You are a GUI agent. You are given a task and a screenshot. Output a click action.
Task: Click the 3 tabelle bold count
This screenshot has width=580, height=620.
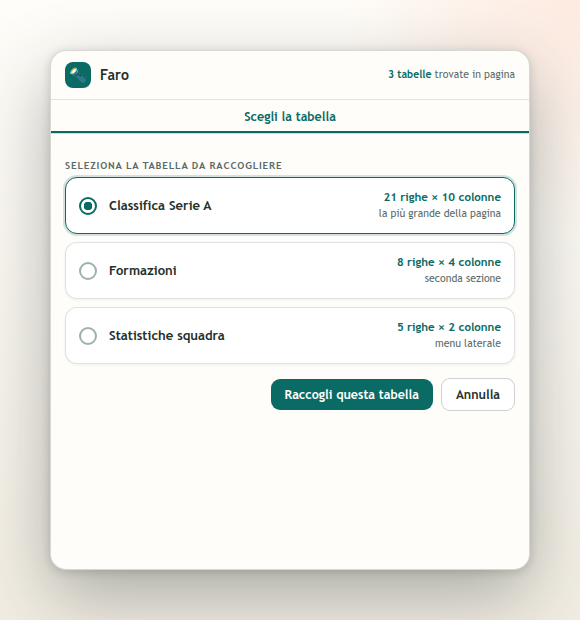(410, 74)
